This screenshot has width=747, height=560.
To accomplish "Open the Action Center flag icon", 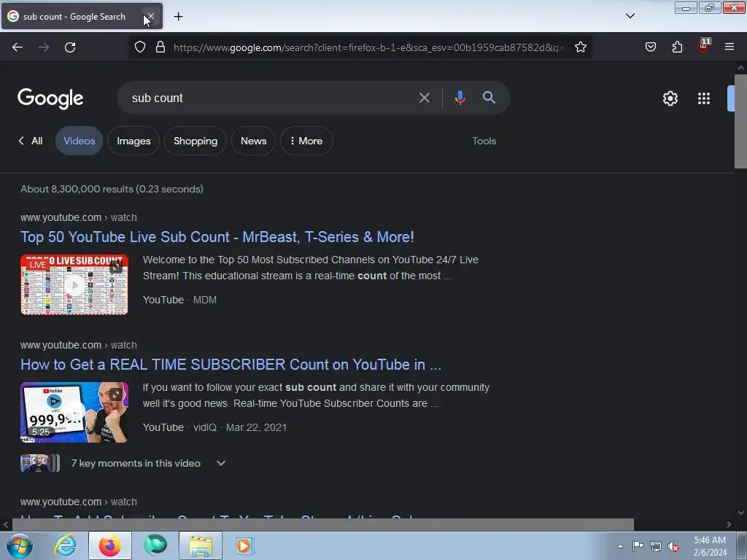I will point(638,546).
